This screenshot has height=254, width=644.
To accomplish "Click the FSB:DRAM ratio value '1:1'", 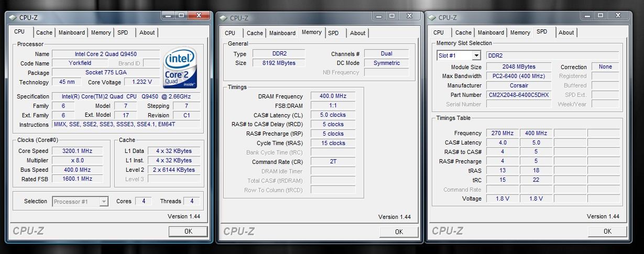I will [333, 105].
